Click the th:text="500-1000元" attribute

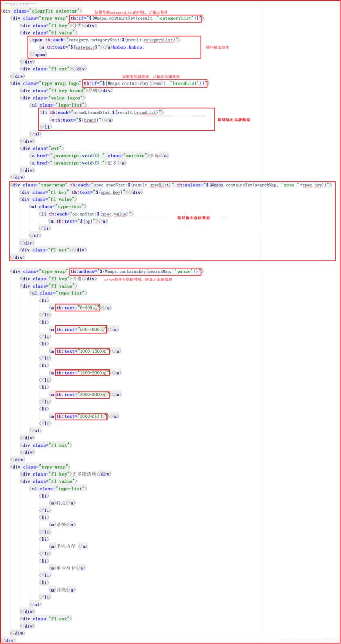tap(81, 329)
